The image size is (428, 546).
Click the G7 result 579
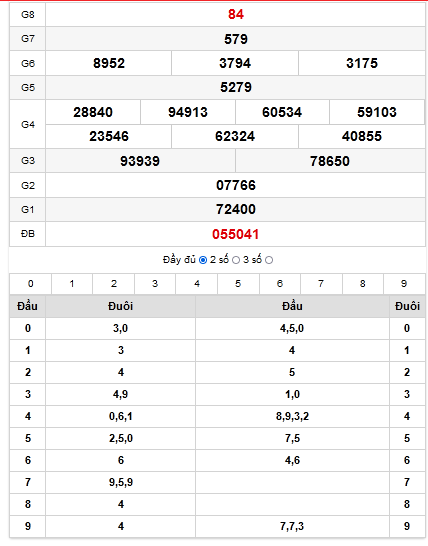(x=236, y=39)
